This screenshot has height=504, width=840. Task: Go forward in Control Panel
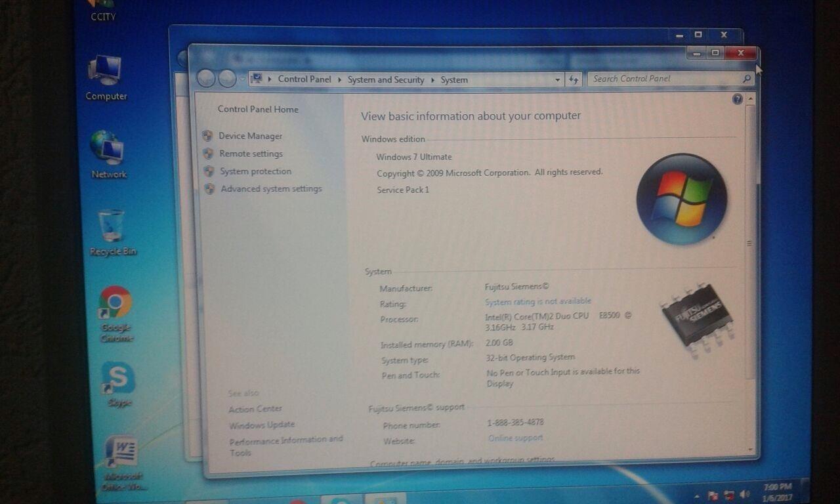click(227, 79)
